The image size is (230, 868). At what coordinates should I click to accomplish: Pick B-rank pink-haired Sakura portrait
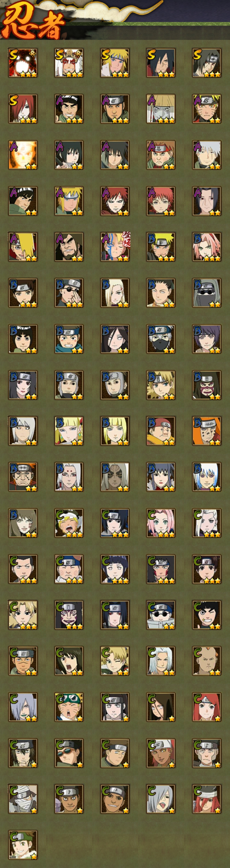click(x=207, y=247)
